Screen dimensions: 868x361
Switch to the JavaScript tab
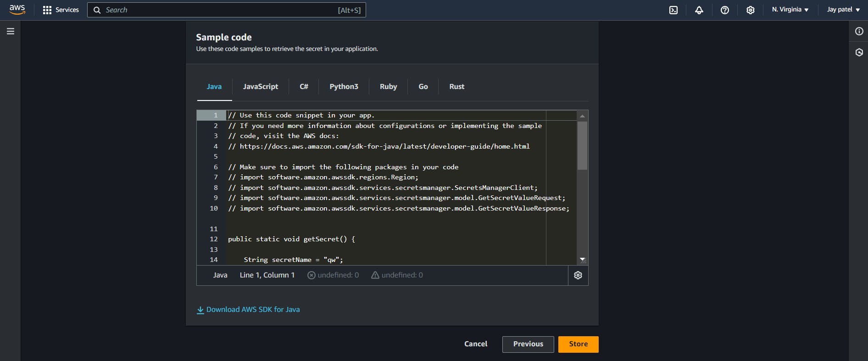(x=261, y=87)
